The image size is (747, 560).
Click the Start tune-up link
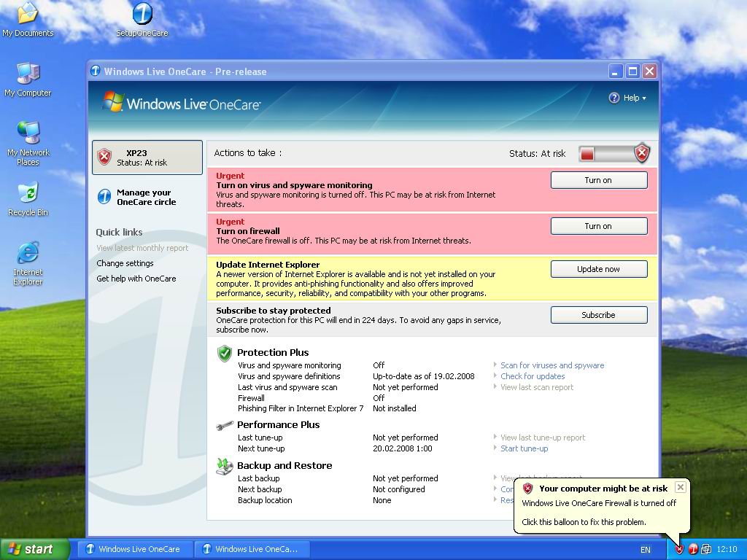[524, 448]
